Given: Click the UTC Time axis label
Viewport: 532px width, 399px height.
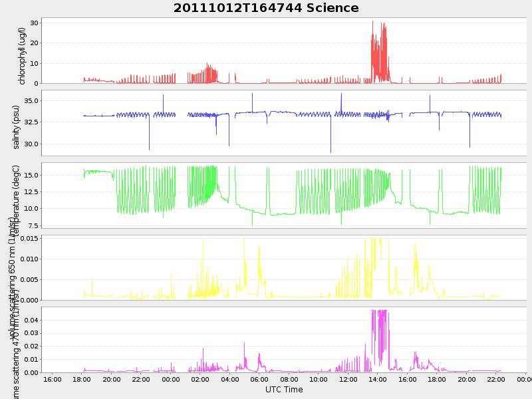Looking at the screenshot, I should (284, 389).
